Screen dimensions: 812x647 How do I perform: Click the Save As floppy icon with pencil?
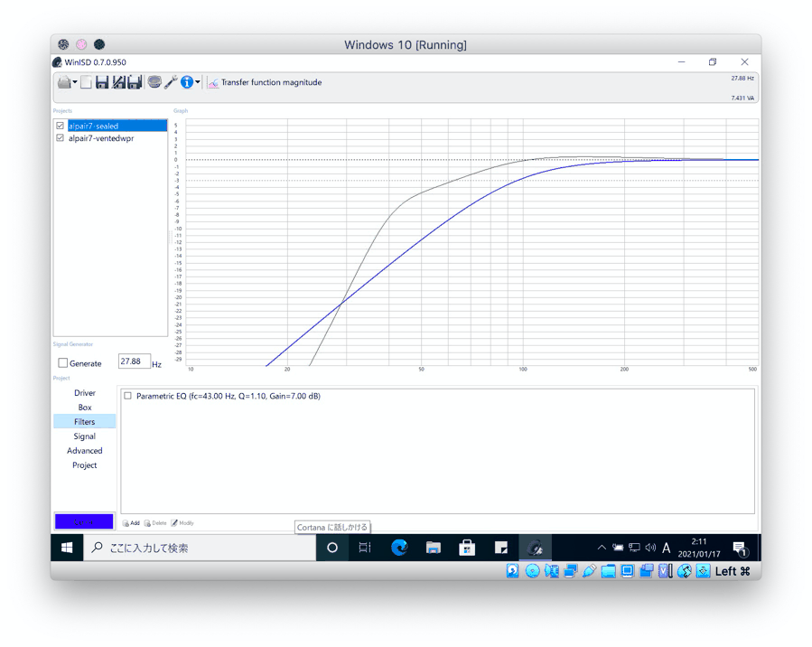coord(118,82)
